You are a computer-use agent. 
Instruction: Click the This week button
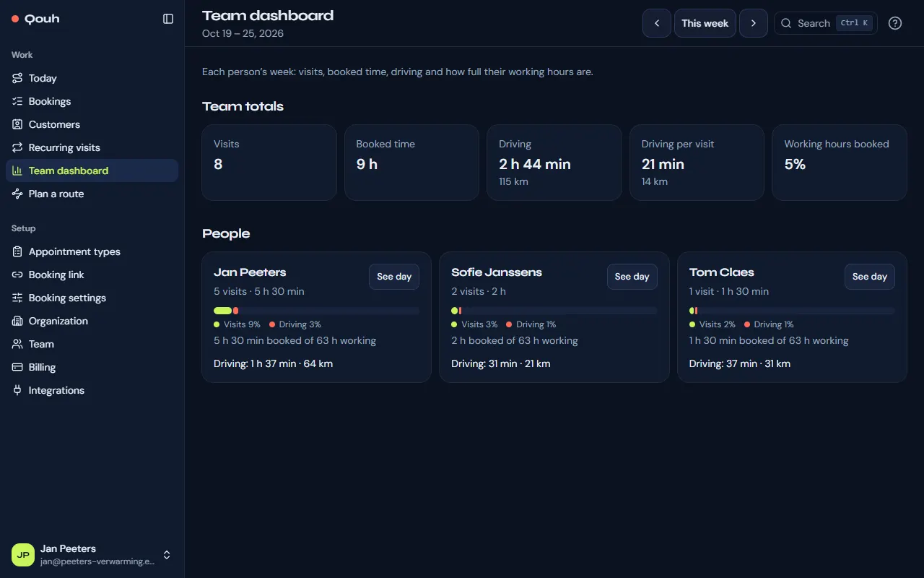pyautogui.click(x=705, y=23)
